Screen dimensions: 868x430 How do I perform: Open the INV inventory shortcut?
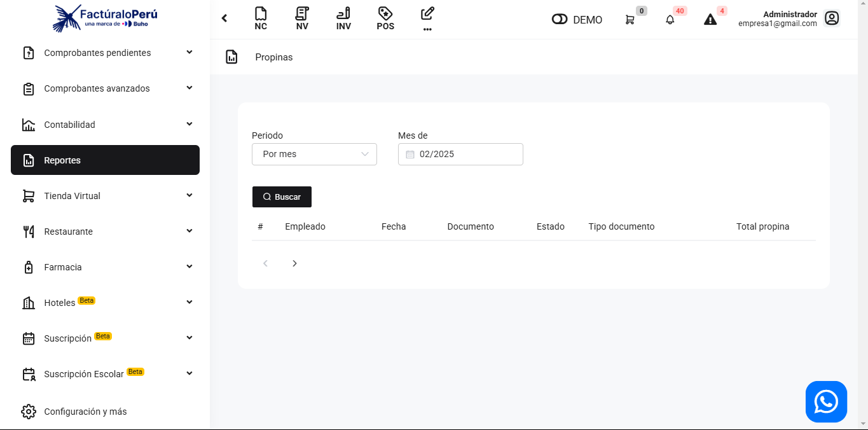click(343, 18)
